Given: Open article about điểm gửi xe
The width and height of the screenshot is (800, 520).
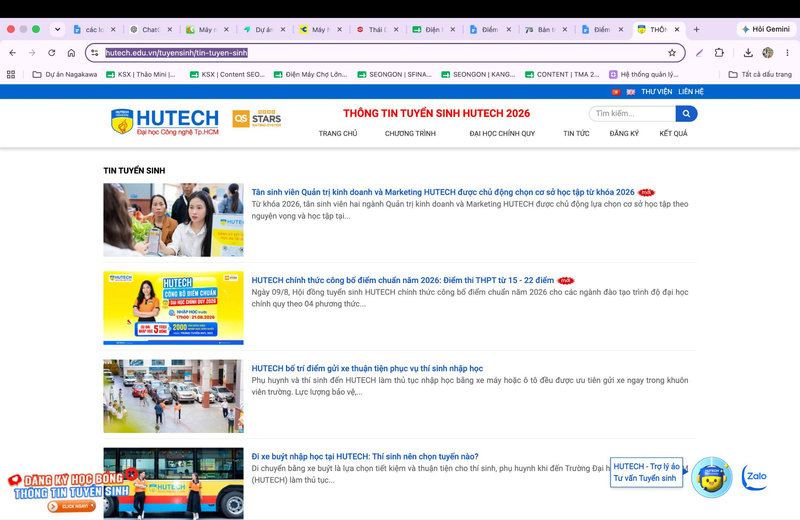Looking at the screenshot, I should pyautogui.click(x=367, y=368).
